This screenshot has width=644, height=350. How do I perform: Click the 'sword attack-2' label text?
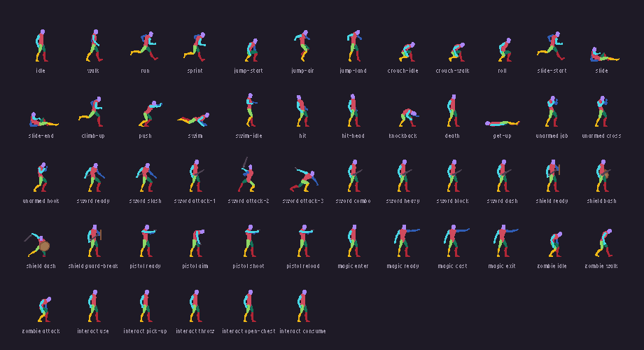248,202
